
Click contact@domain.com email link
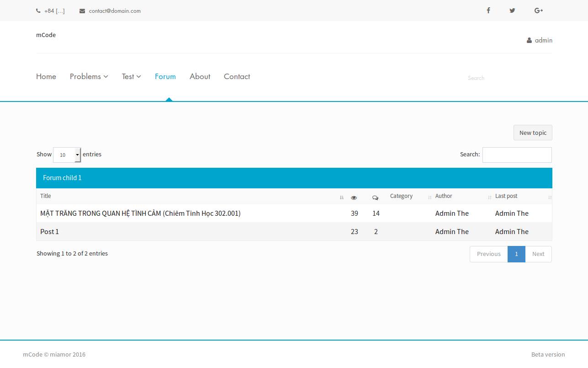click(115, 11)
